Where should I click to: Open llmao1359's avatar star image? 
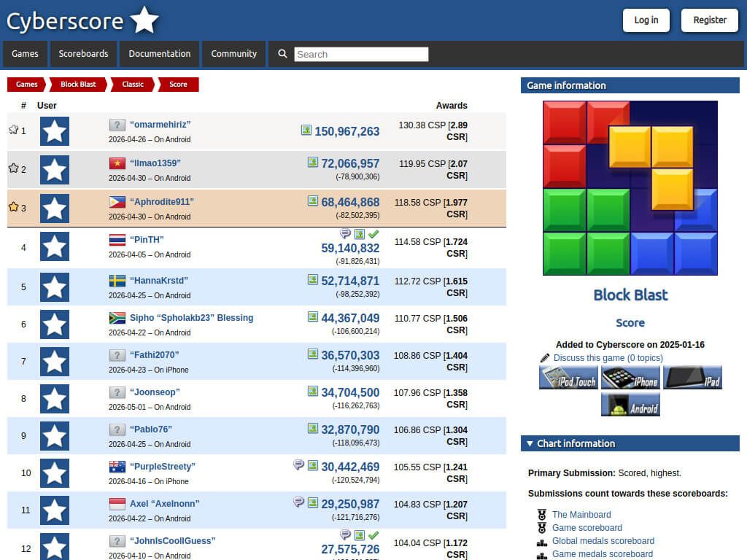tap(54, 169)
